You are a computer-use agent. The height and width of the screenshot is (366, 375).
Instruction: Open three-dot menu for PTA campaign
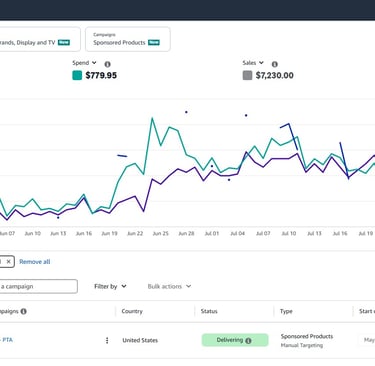(107, 340)
